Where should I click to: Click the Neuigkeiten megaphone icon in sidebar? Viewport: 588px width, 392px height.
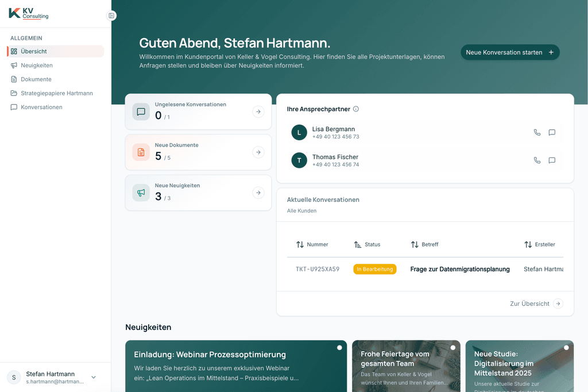click(x=14, y=65)
